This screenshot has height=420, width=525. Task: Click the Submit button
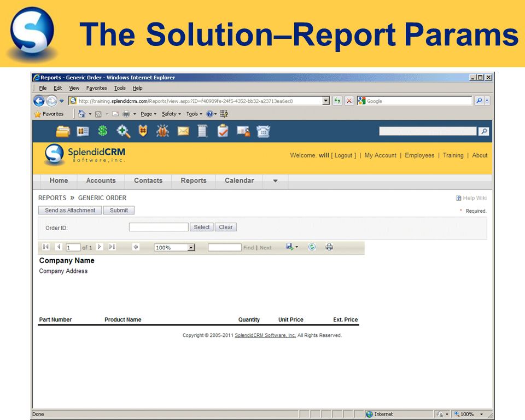119,211
